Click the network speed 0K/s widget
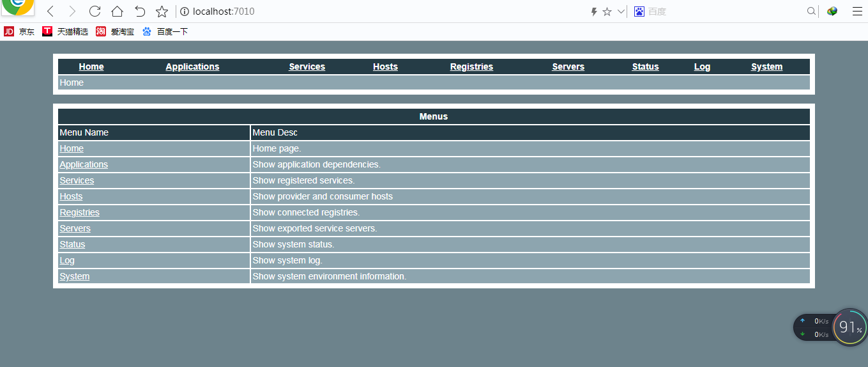This screenshot has width=868, height=367. [815, 327]
